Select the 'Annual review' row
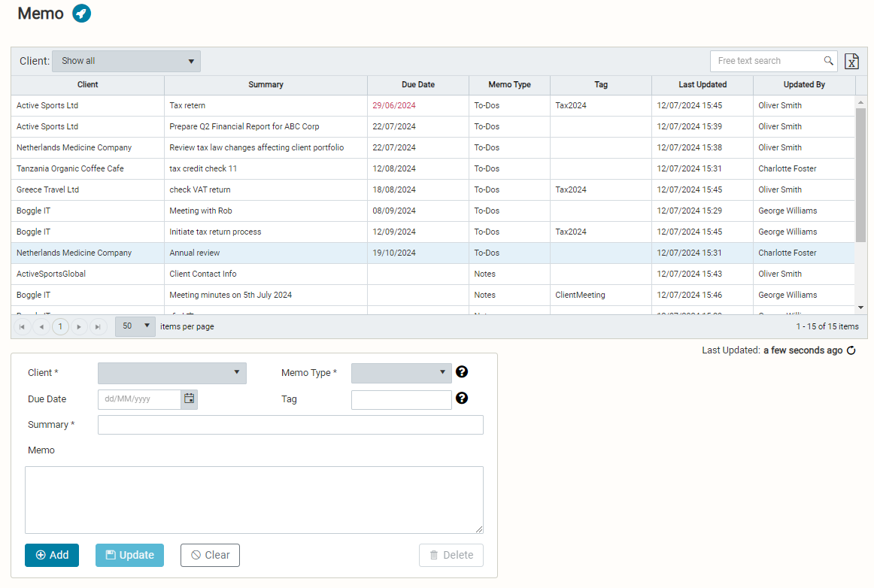Screen dimensions: 874x588 point(432,253)
